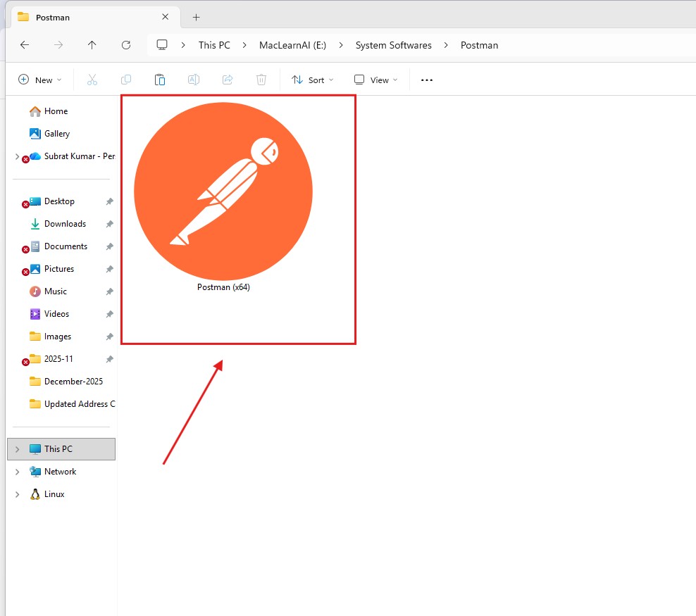Click the Cut scissors icon
696x616 pixels.
[x=92, y=80]
